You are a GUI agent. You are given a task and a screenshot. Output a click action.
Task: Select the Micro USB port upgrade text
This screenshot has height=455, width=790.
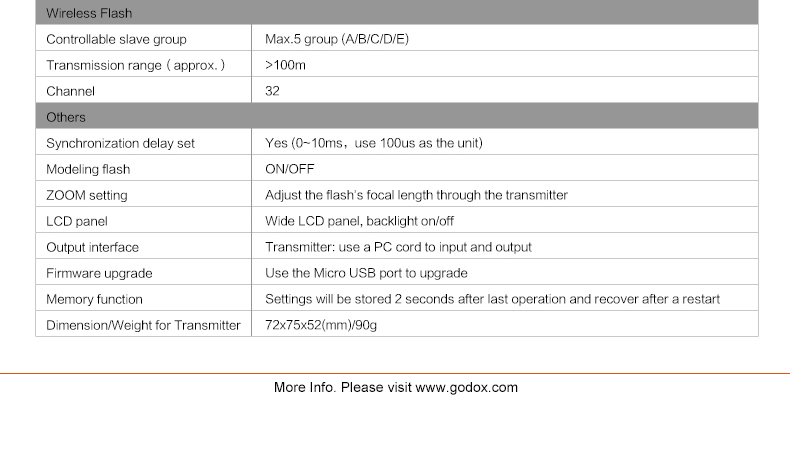click(x=366, y=273)
